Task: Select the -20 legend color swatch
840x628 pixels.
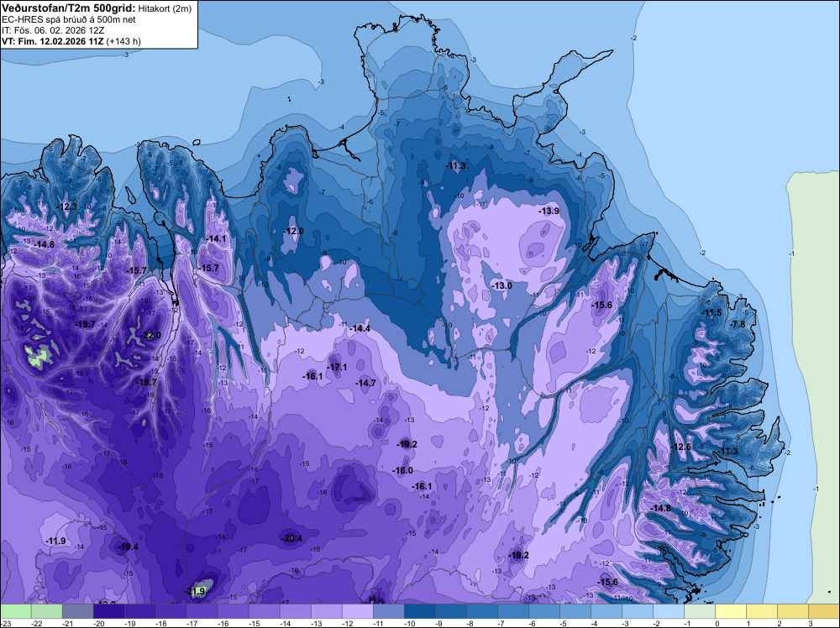Action: tap(108, 611)
